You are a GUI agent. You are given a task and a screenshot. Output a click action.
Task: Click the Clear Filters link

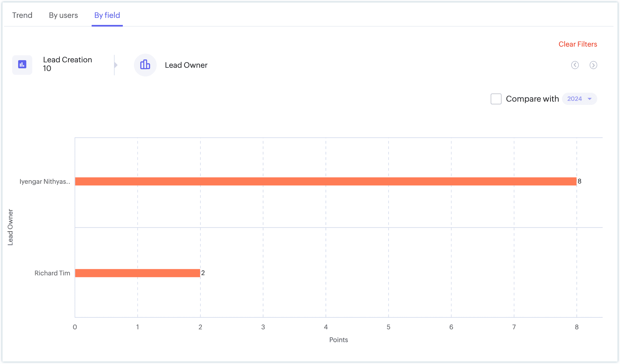point(578,44)
